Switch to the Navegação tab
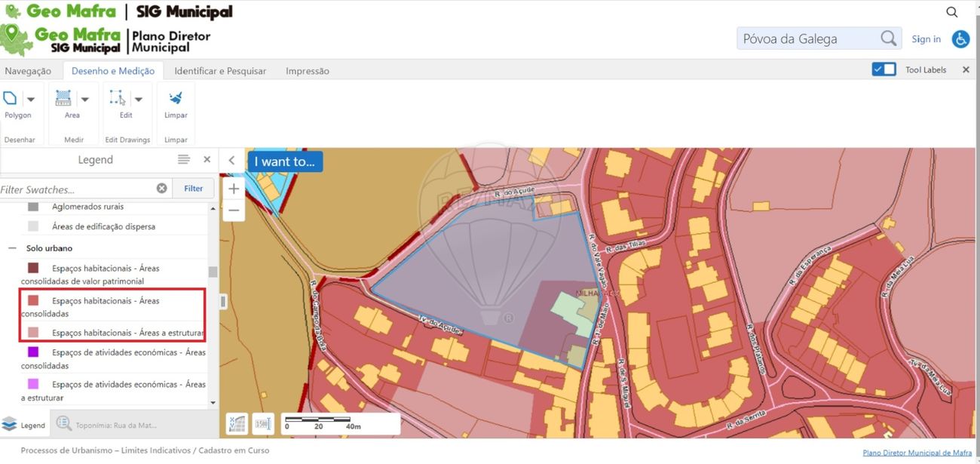This screenshot has height=464, width=980. point(28,71)
